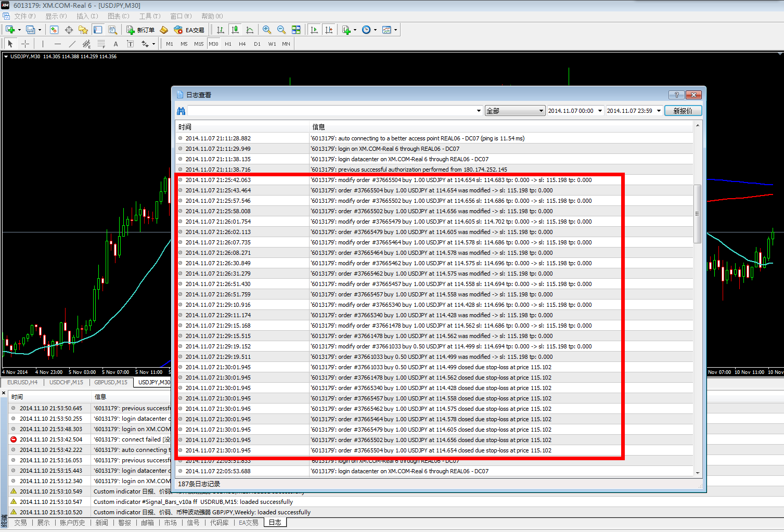Click the log viewer vertical scrollbar thumb
The width and height of the screenshot is (784, 532).
click(698, 214)
